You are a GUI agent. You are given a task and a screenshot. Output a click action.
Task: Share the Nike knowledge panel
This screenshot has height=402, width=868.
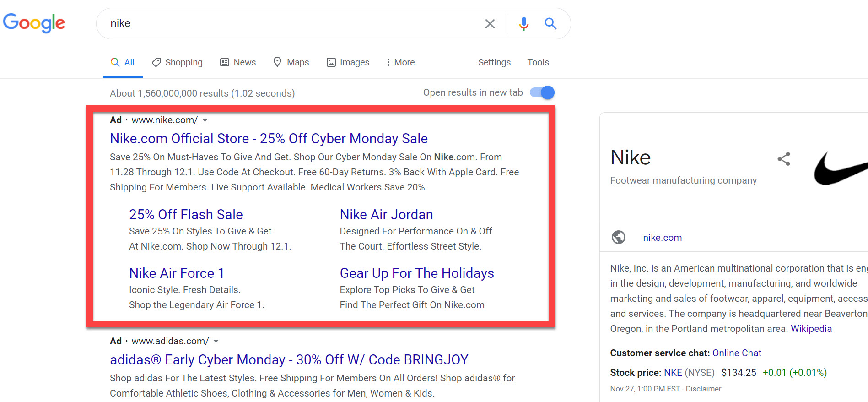[784, 159]
